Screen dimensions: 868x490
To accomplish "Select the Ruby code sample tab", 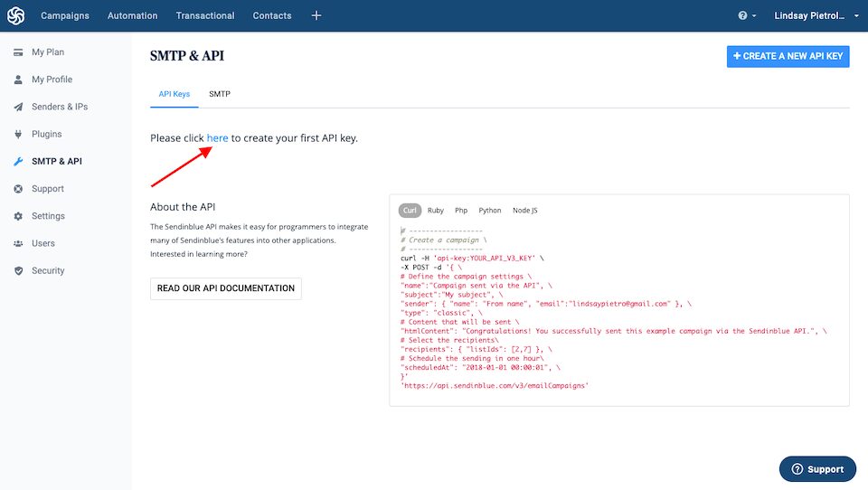I will (436, 211).
